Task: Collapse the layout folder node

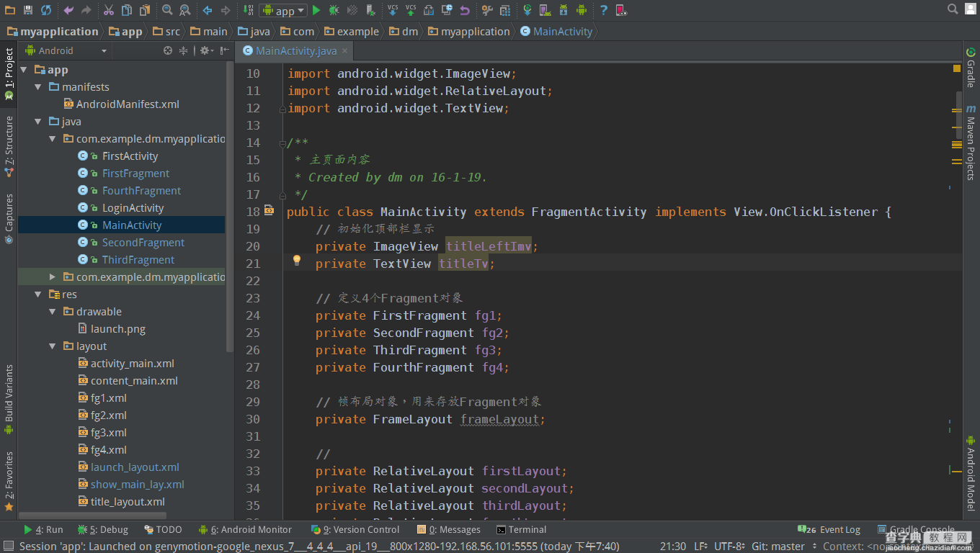Action: coord(53,346)
